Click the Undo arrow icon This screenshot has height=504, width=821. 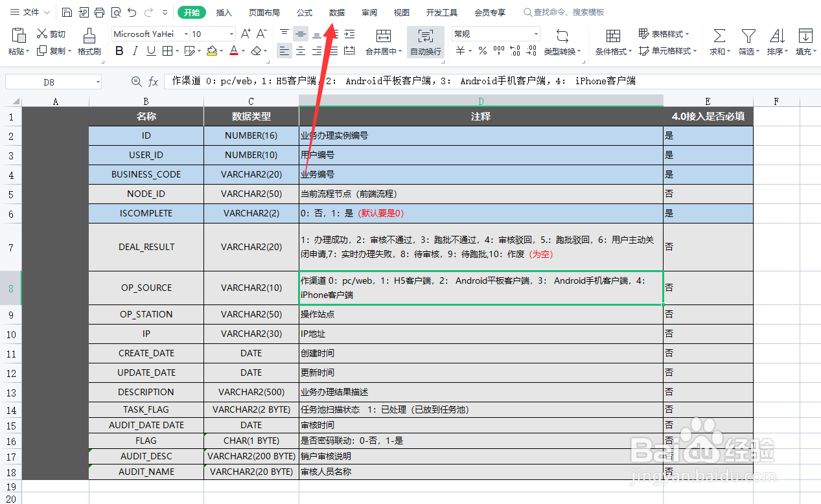pyautogui.click(x=132, y=12)
